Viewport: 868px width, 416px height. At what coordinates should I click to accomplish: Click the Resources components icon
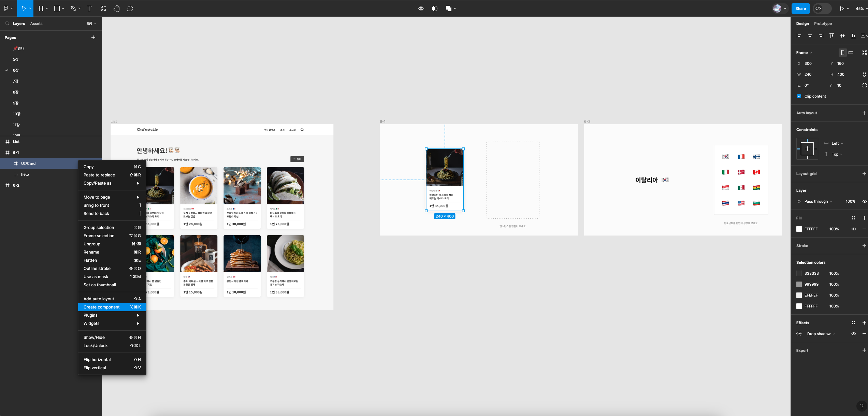click(103, 9)
